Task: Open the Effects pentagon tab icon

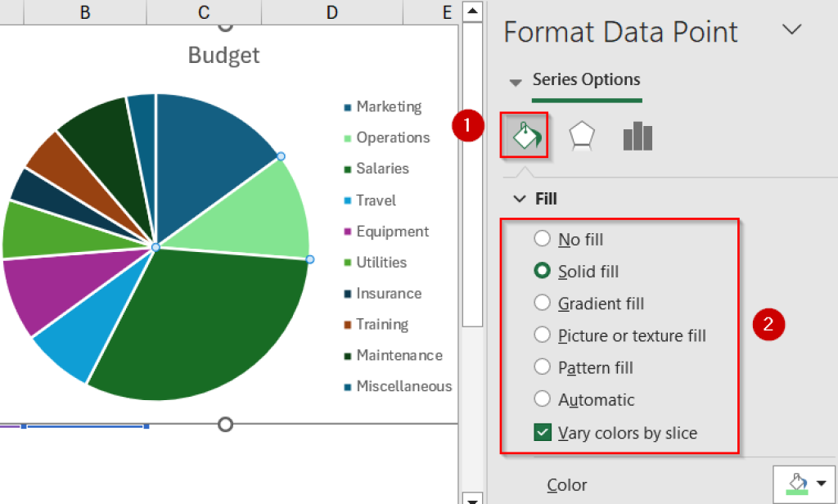Action: tap(581, 136)
